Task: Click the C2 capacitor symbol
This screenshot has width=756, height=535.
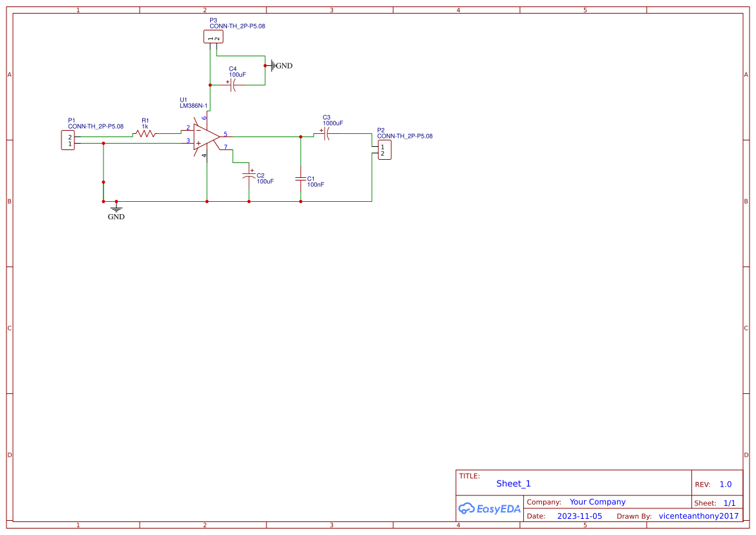Action: [x=249, y=175]
